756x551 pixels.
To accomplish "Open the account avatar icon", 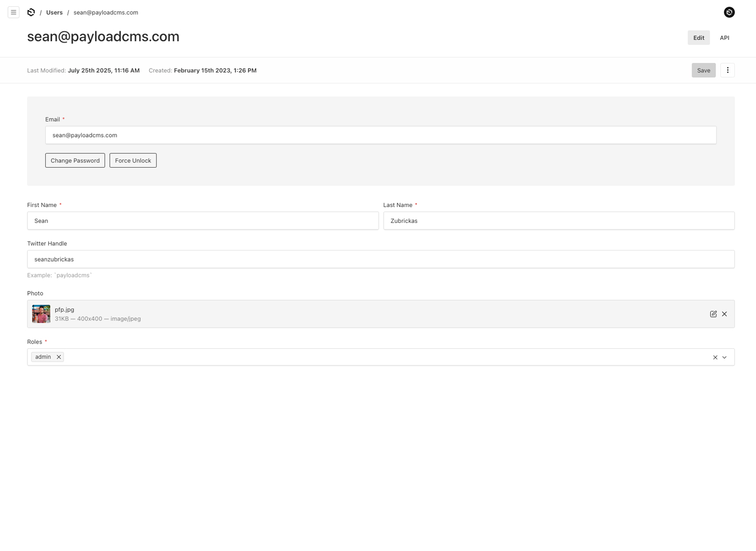I will click(729, 12).
